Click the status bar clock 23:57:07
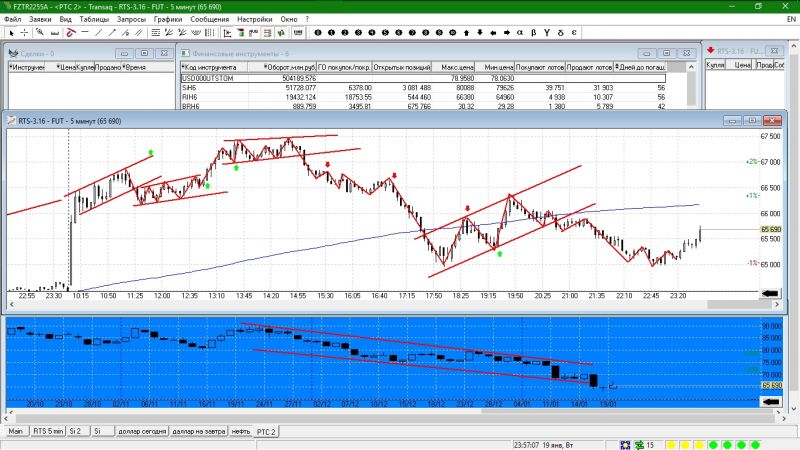This screenshot has height=450, width=800. (x=527, y=445)
